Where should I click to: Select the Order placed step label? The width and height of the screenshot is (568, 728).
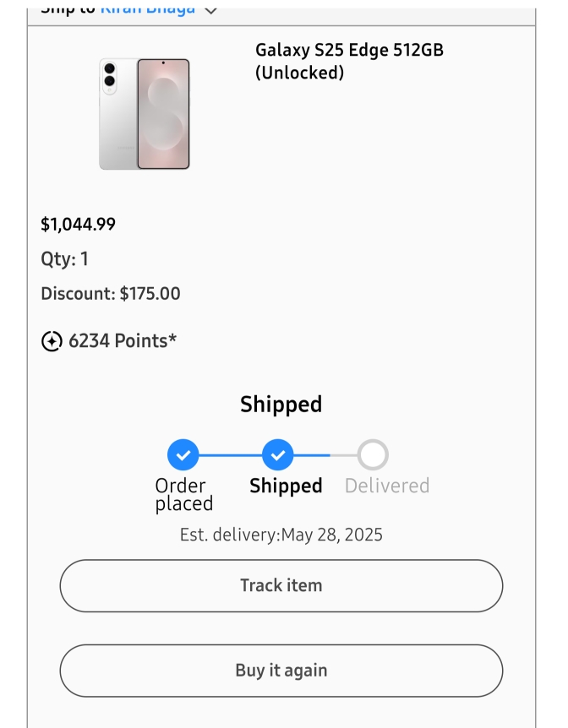tap(183, 495)
